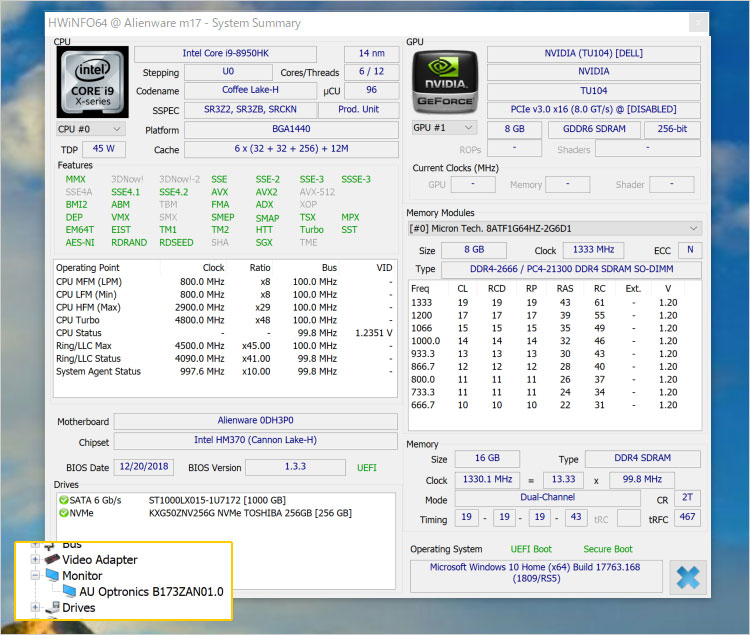Click the PCIe v3.0 x16 bus field
Image resolution: width=750 pixels, height=635 pixels.
point(594,109)
